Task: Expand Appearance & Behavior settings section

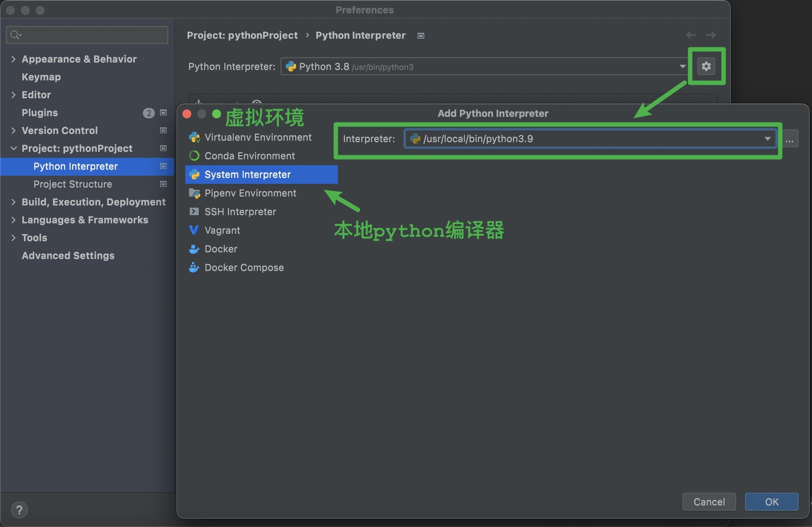Action: coord(13,59)
